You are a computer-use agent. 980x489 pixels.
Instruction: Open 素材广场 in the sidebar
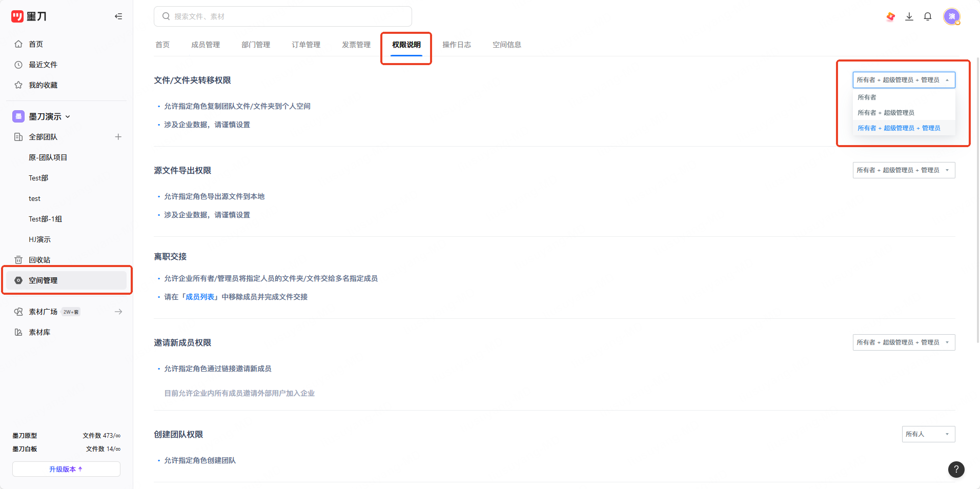point(43,312)
